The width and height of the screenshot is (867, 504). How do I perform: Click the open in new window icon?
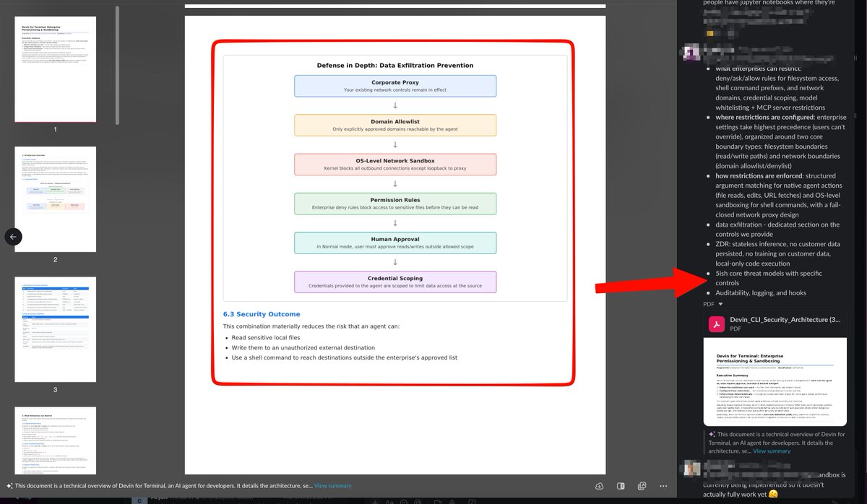pos(642,486)
